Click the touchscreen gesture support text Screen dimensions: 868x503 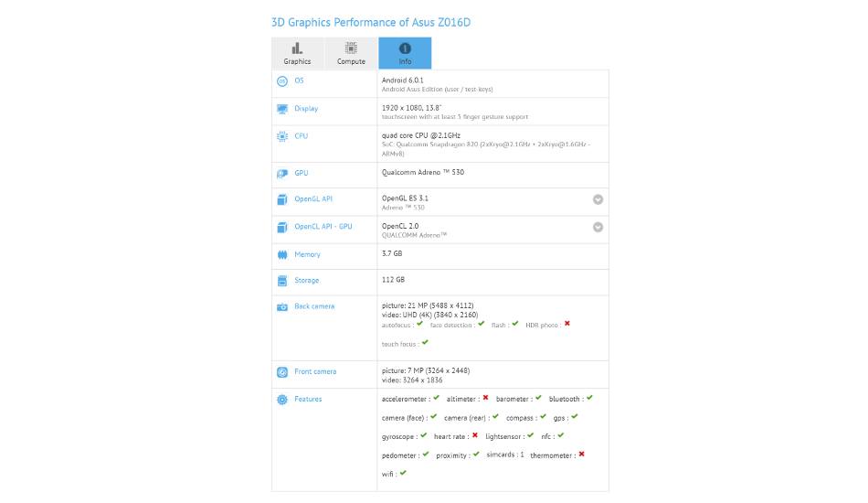pos(455,117)
